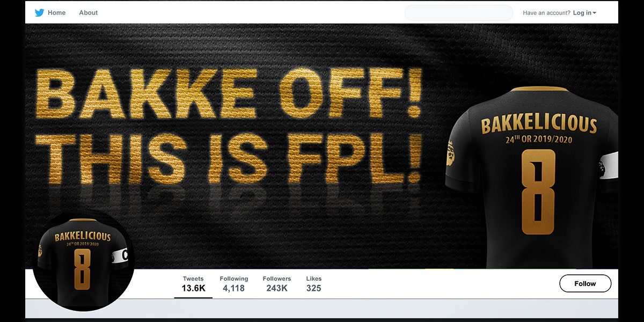This screenshot has height=322, width=644.
Task: Click the large Bakkelicious jersey in the banner
Action: click(531, 177)
